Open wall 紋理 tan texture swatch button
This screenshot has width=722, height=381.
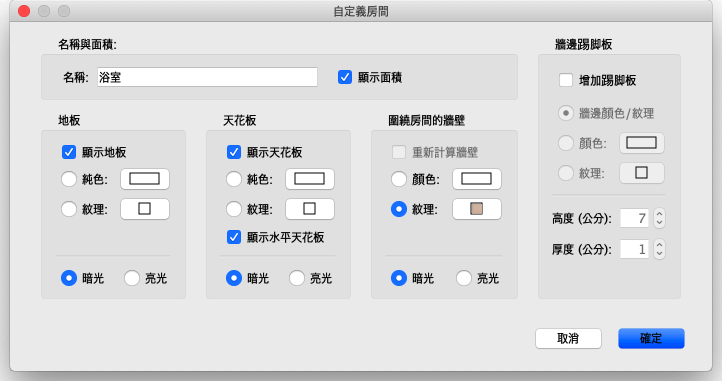477,209
